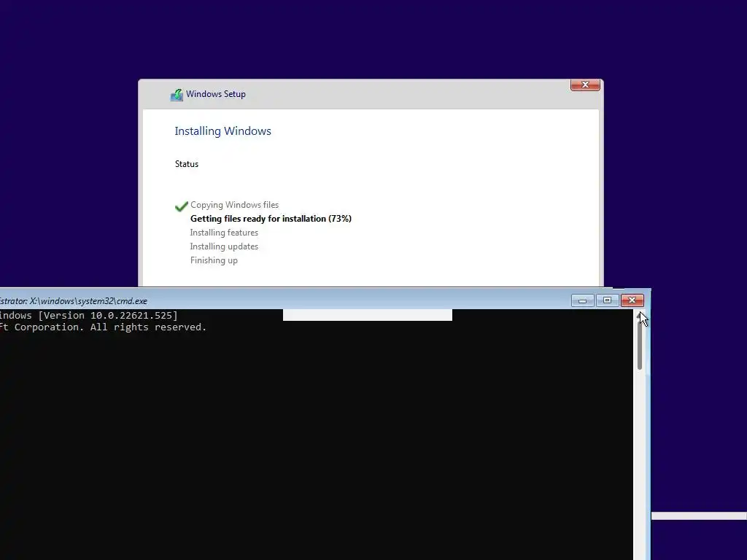The height and width of the screenshot is (560, 747).
Task: Select the 'Installing updates' status line
Action: click(x=224, y=246)
